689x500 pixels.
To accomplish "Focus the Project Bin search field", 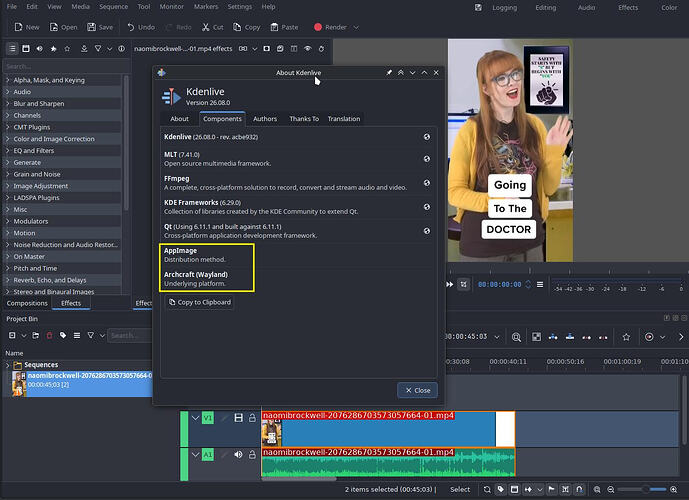I will click(130, 335).
